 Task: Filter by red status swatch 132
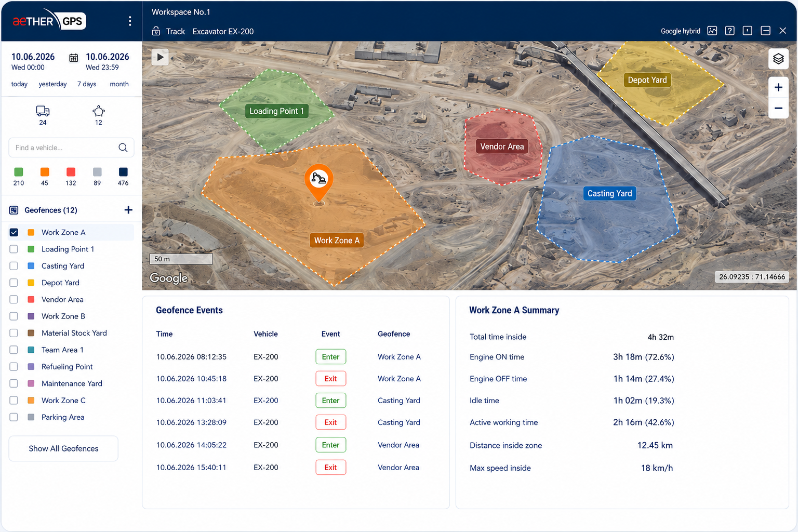point(71,172)
